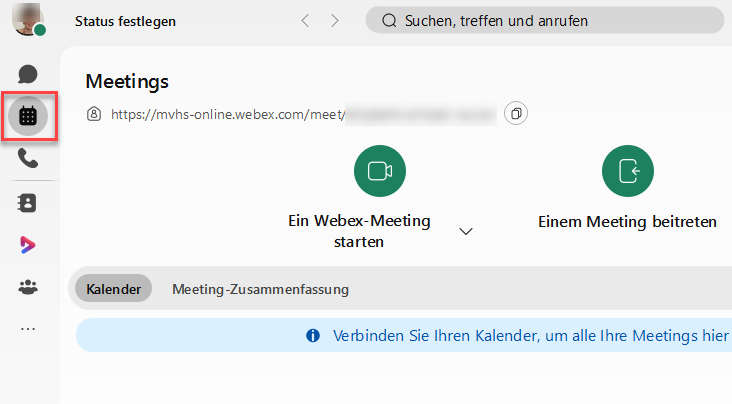Go back with the left arrow
This screenshot has height=404, width=732.
click(305, 21)
